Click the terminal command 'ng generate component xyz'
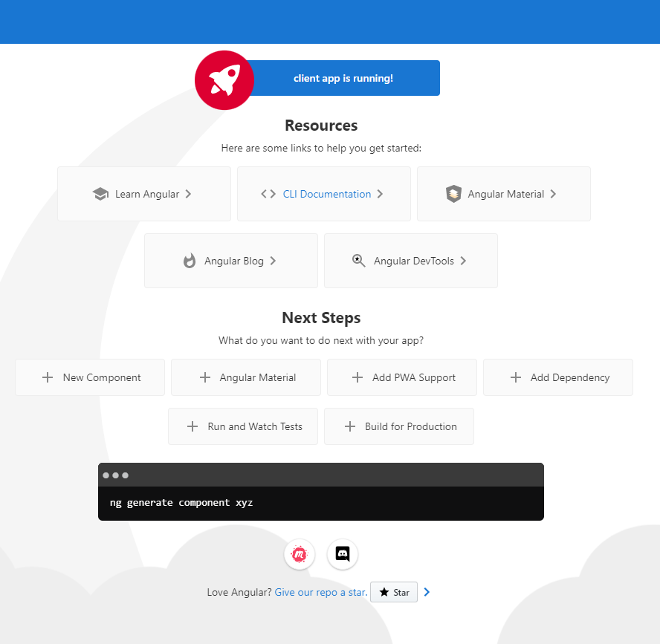The width and height of the screenshot is (660, 644). [181, 503]
